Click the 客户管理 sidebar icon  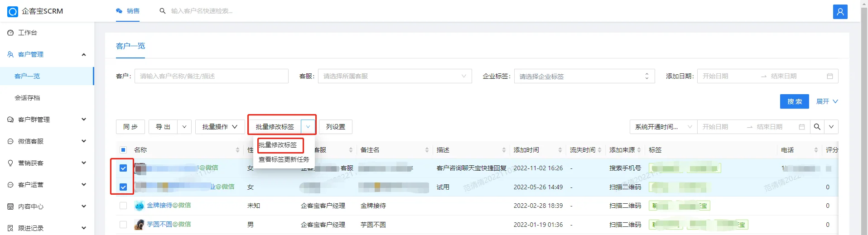pyautogui.click(x=10, y=54)
